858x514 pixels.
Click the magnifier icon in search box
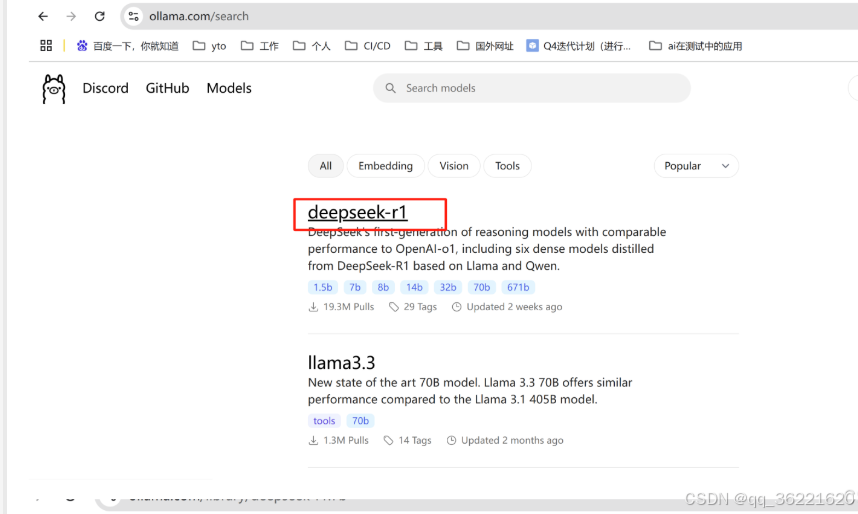(390, 88)
